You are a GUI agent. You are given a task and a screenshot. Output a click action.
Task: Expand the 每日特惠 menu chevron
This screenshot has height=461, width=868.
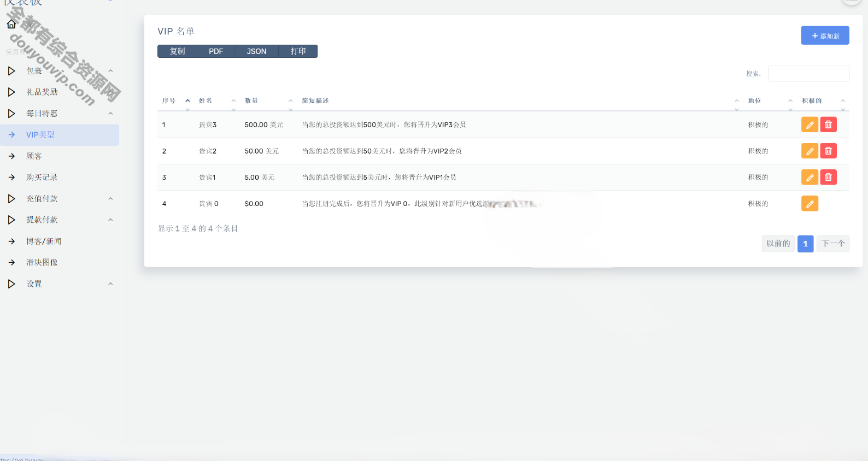[110, 114]
